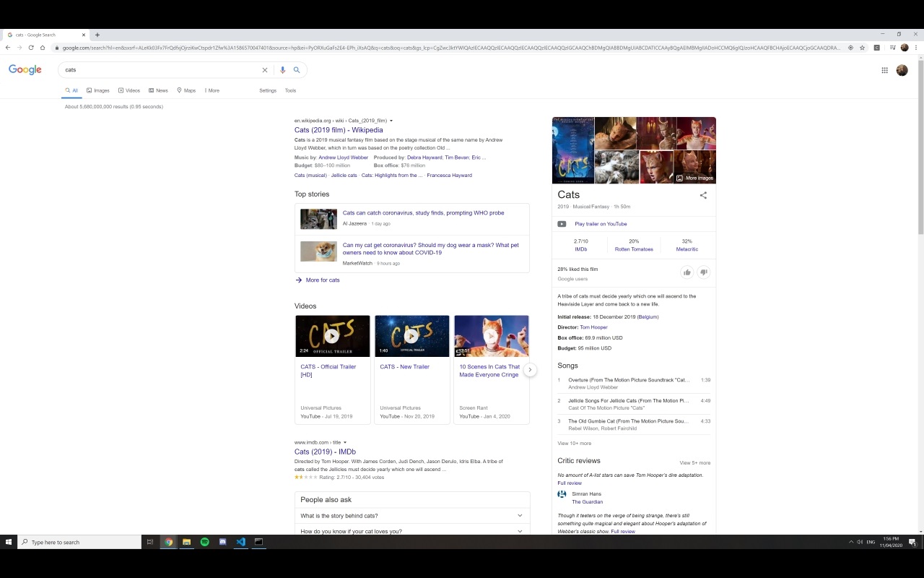Open Visual Studio Code from taskbar
Screen dimensions: 924x578
240,542
